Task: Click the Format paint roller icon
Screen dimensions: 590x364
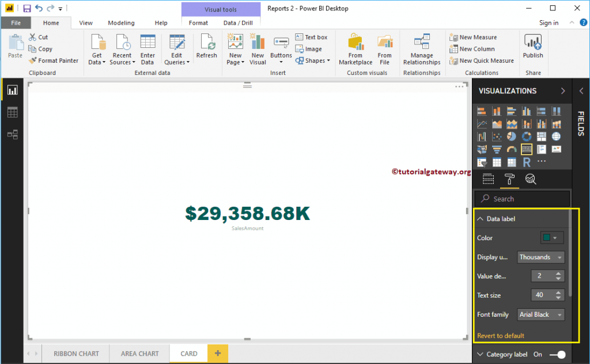Action: 509,179
